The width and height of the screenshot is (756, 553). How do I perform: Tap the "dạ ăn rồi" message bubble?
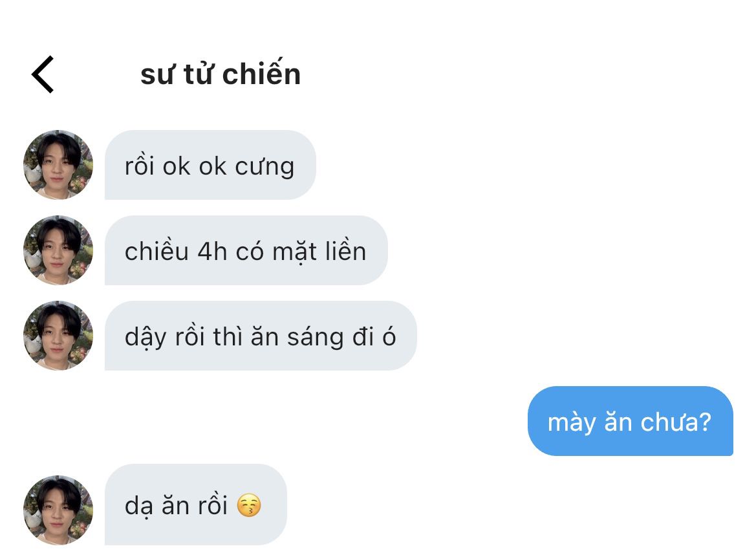pos(196,504)
